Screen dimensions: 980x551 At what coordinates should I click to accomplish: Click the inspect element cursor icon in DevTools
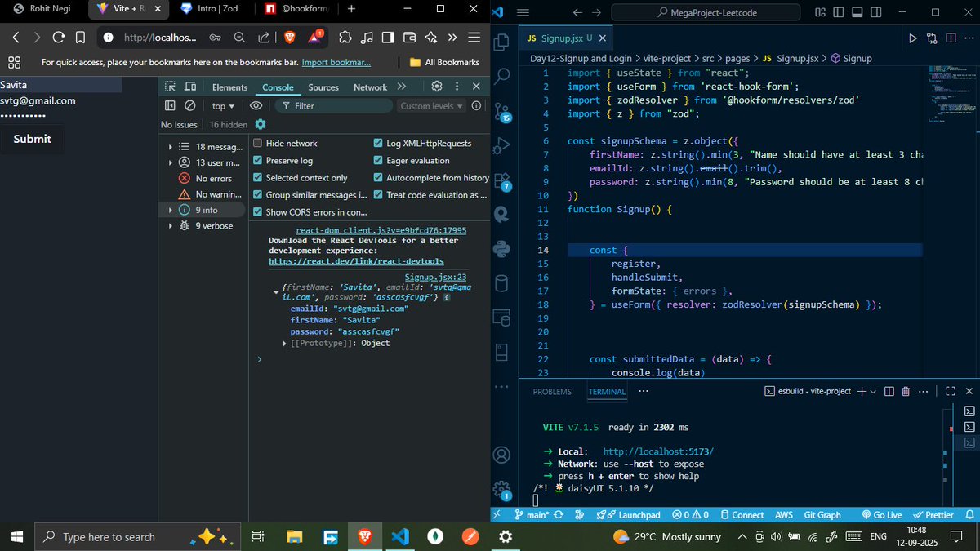point(170,87)
